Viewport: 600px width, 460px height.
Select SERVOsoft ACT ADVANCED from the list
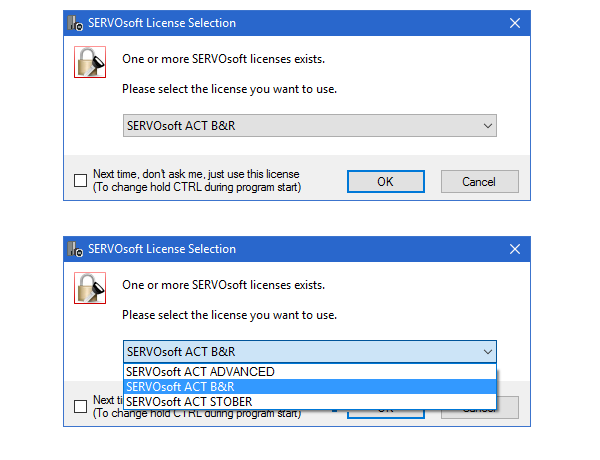click(x=200, y=372)
